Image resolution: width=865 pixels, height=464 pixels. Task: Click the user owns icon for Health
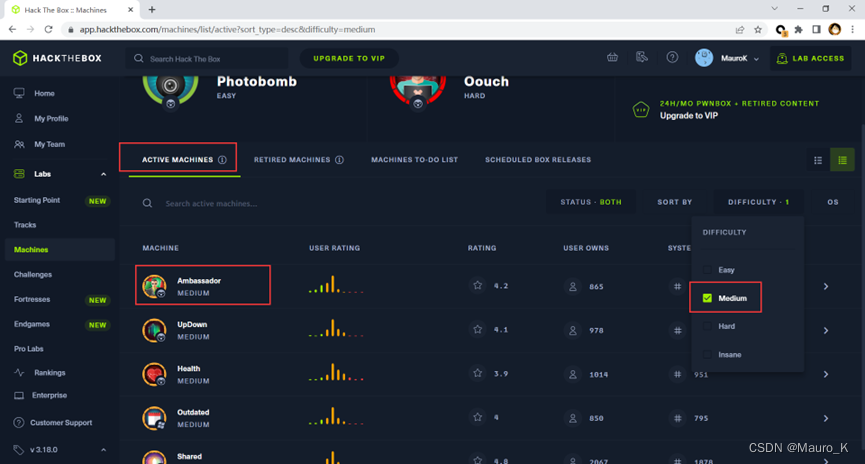(x=573, y=374)
